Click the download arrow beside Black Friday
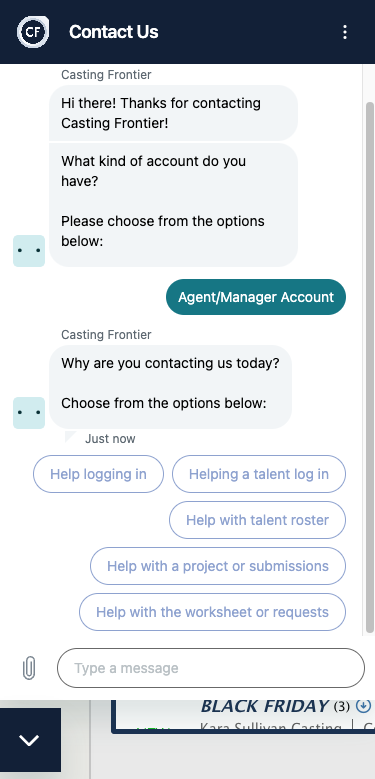This screenshot has width=375, height=779. (x=363, y=706)
